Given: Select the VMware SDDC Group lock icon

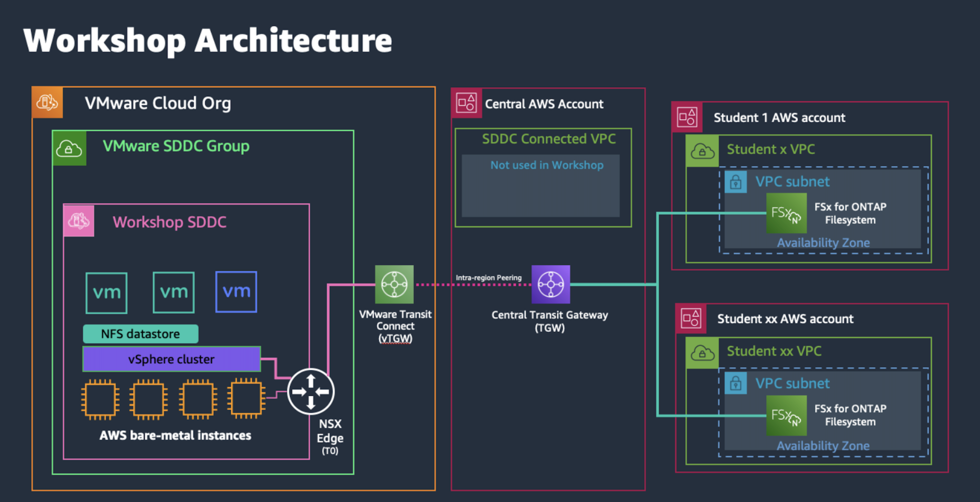Looking at the screenshot, I should point(69,149).
